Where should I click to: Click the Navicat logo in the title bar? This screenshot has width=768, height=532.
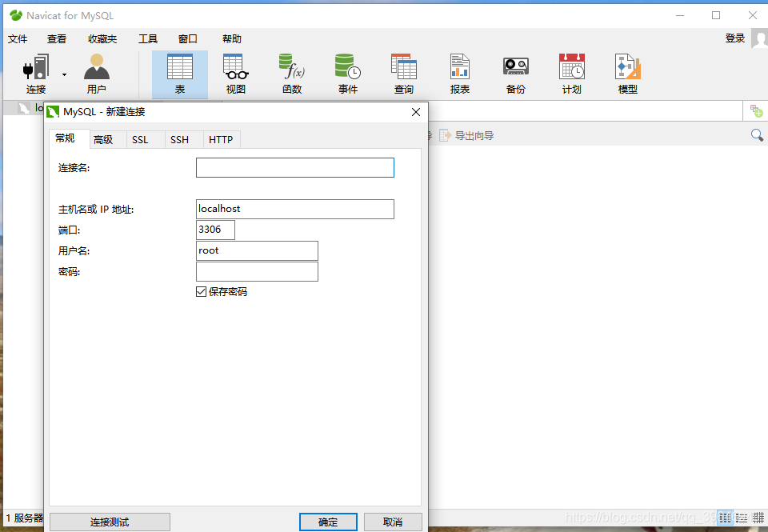(x=16, y=16)
